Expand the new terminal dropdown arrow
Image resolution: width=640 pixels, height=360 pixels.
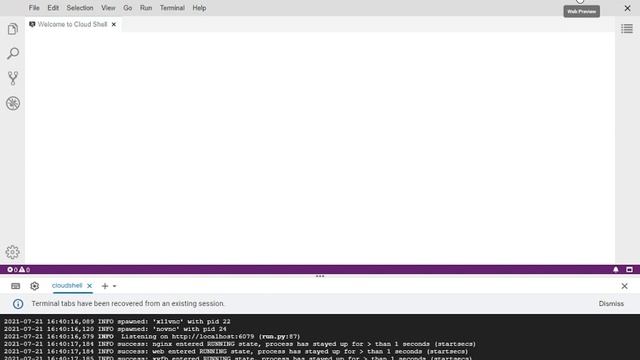[x=114, y=286]
